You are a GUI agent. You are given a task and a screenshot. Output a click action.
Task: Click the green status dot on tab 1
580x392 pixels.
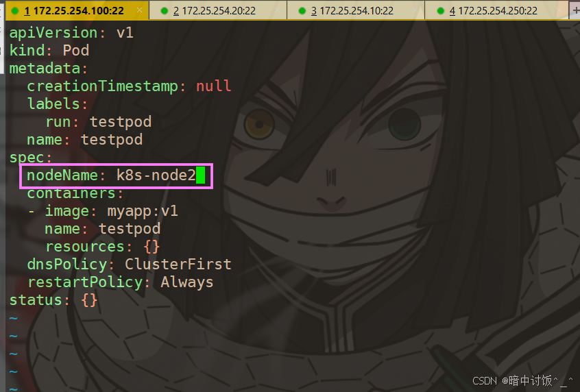pyautogui.click(x=15, y=11)
